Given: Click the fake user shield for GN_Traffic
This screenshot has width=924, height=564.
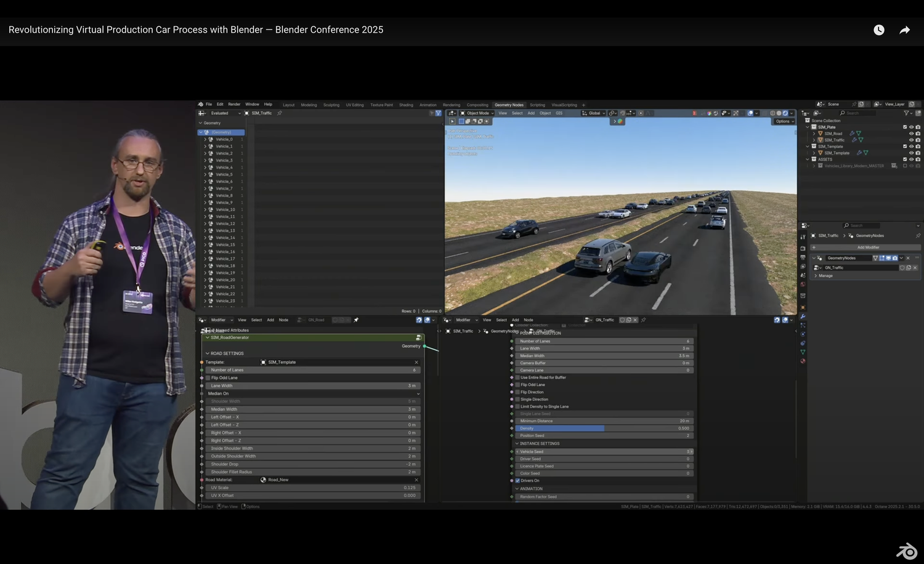Looking at the screenshot, I should [902, 268].
